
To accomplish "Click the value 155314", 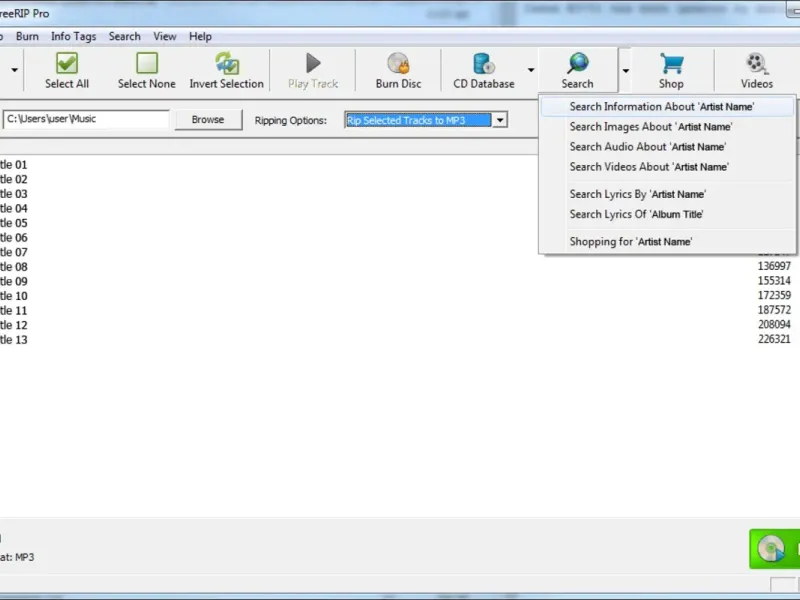I will (x=774, y=281).
